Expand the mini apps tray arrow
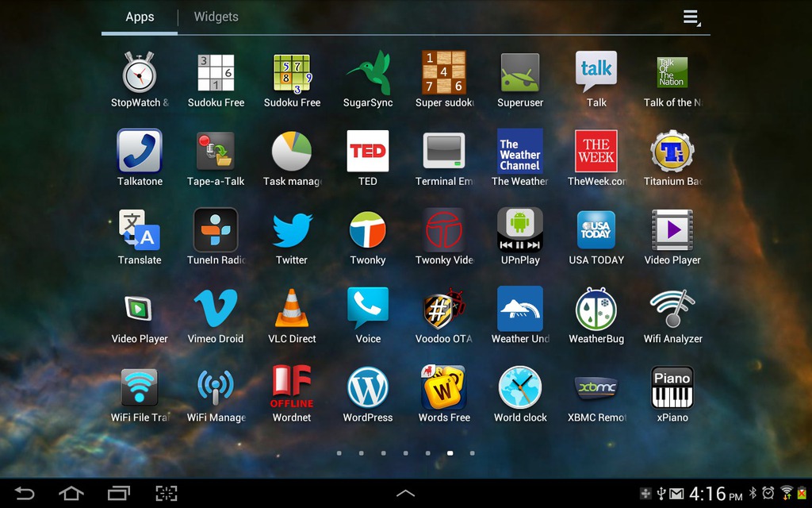Screen dimensions: 812x508 click(405, 494)
